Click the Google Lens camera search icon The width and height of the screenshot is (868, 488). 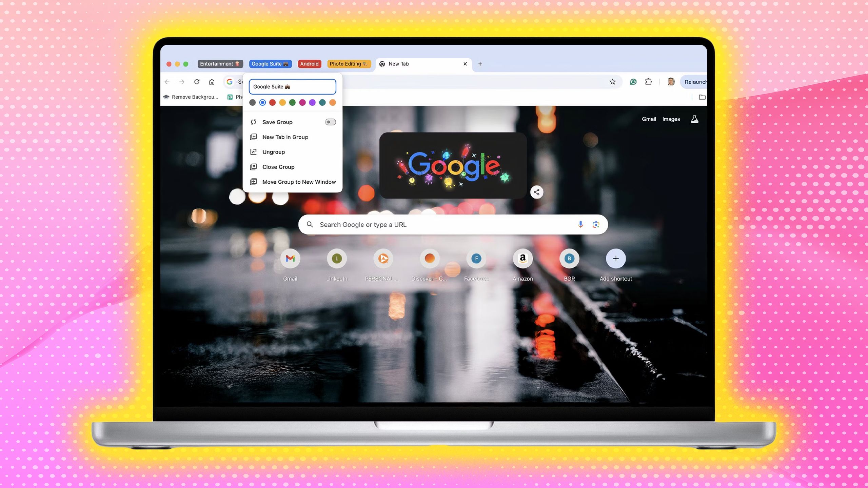(x=595, y=224)
